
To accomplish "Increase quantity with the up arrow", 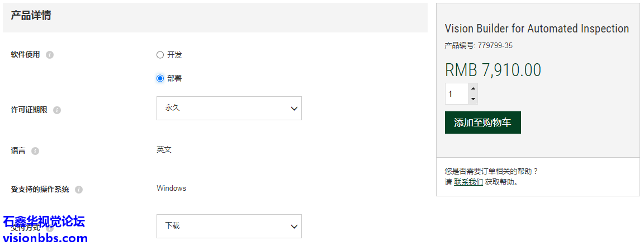I will pos(473,88).
